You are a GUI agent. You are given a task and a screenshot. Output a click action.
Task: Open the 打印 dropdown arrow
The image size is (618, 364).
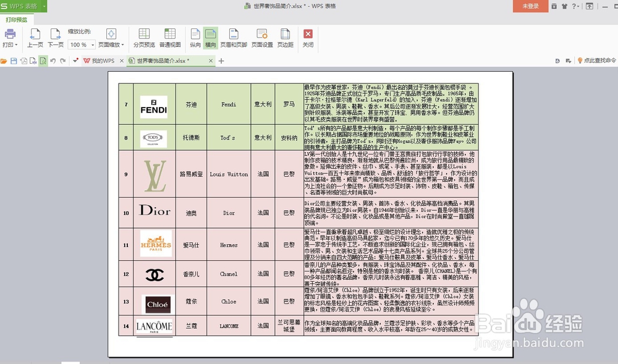pyautogui.click(x=16, y=45)
